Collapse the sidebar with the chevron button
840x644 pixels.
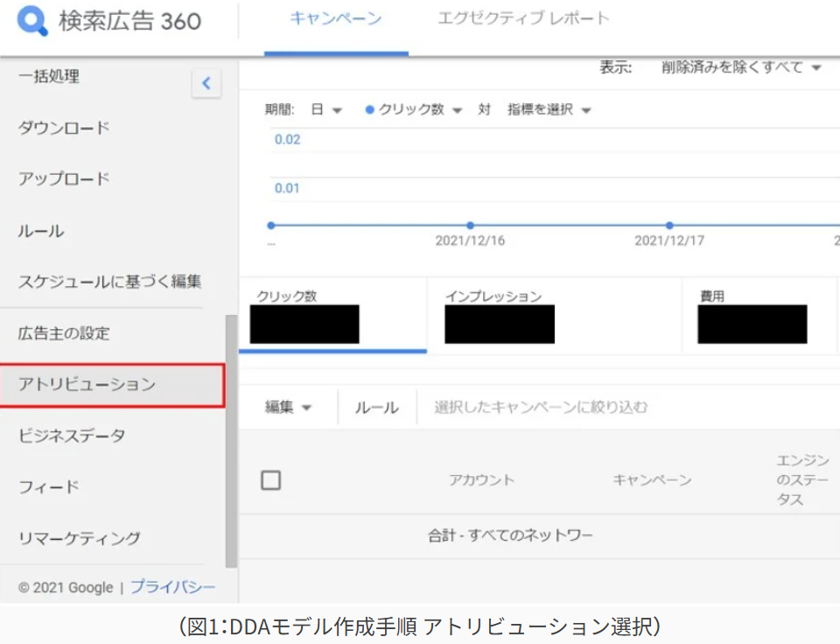tap(206, 84)
